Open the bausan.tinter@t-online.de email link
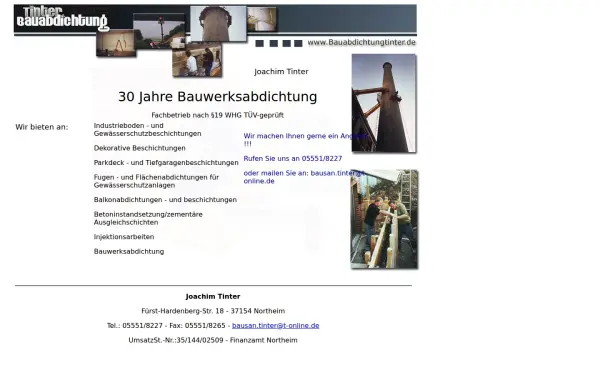Image resolution: width=600 pixels, height=375 pixels. coord(276,326)
